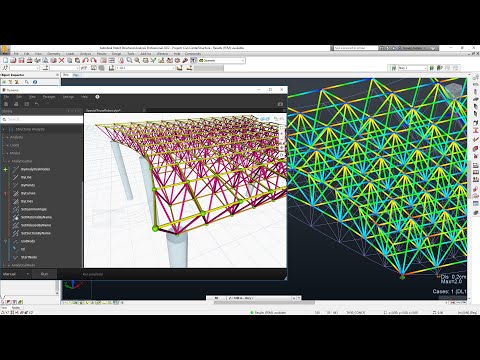Expand the Structural Analysis library category
The image size is (480, 360).
click(x=4, y=129)
